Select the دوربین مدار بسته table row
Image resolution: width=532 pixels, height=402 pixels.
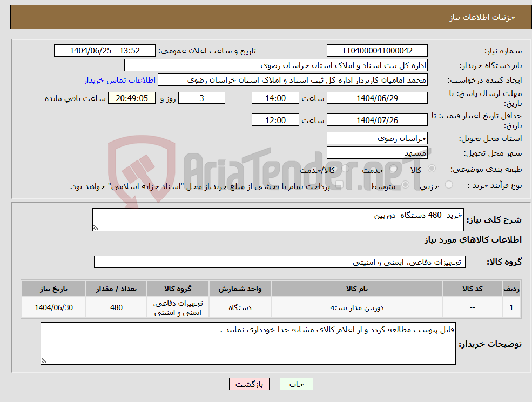[x=356, y=307]
